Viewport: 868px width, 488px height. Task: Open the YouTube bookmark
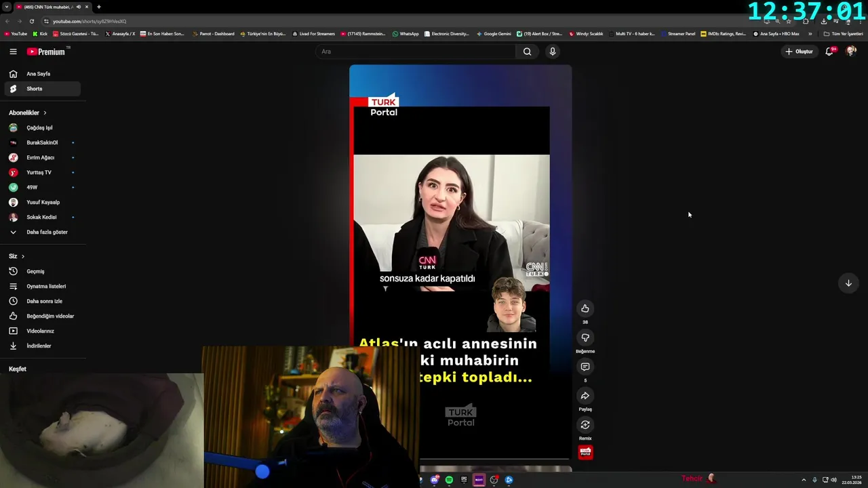coord(16,34)
